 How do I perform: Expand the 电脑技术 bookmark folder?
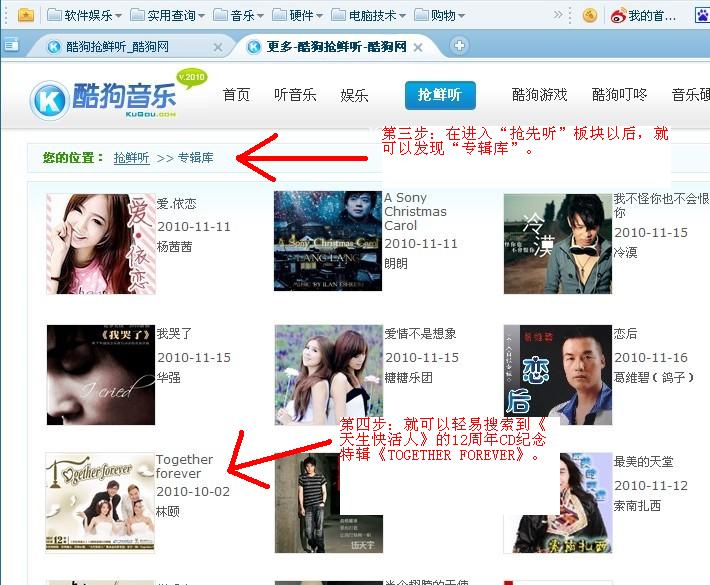point(368,15)
